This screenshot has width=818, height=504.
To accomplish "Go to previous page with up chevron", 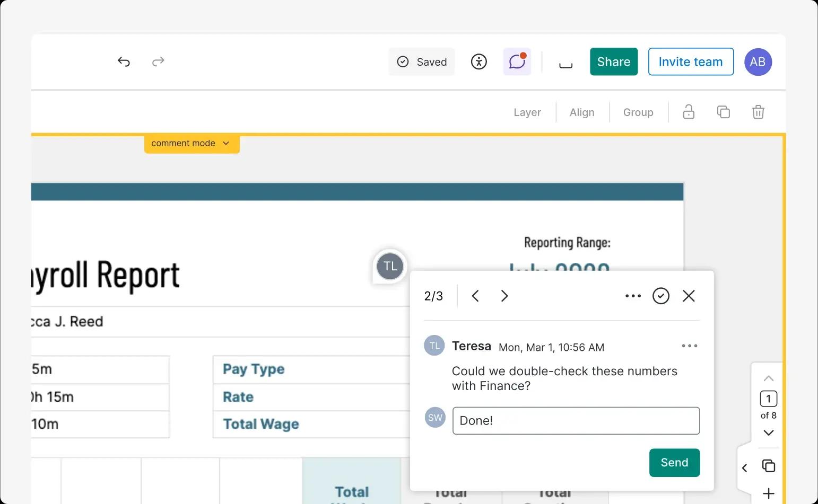I will coord(769,378).
